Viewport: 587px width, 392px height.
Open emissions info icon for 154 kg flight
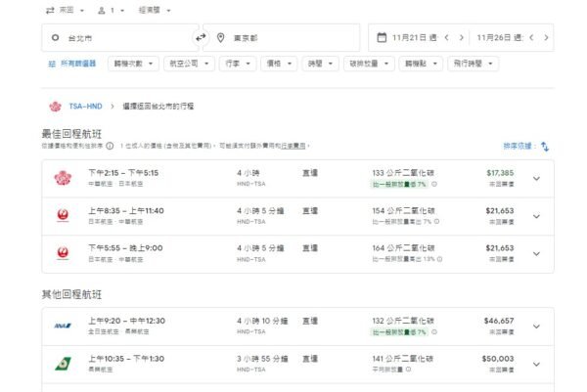coord(436,222)
